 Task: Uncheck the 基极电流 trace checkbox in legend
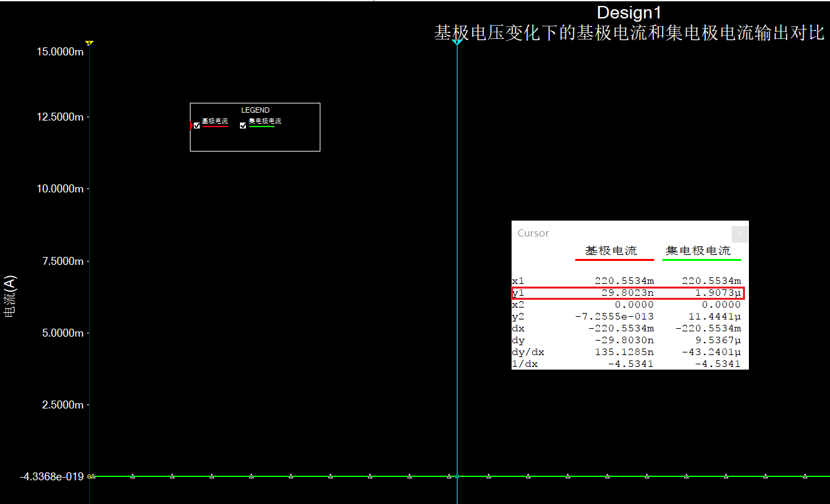196,125
